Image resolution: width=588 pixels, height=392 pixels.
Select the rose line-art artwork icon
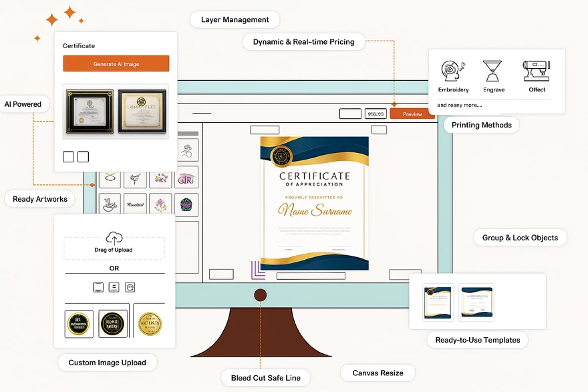click(x=188, y=152)
